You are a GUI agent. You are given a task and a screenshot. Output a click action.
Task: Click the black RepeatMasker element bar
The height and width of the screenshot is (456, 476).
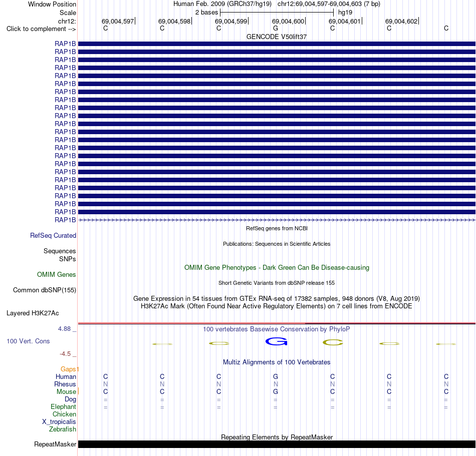coord(277,444)
